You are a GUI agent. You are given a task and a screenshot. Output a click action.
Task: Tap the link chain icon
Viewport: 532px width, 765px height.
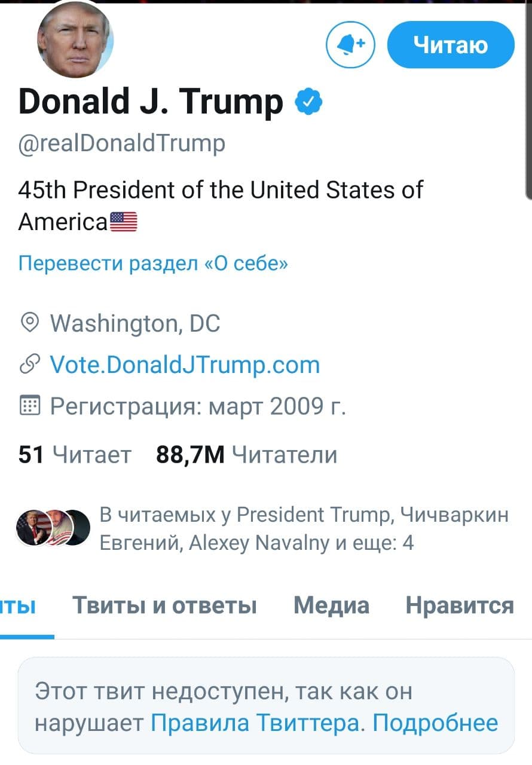[29, 365]
